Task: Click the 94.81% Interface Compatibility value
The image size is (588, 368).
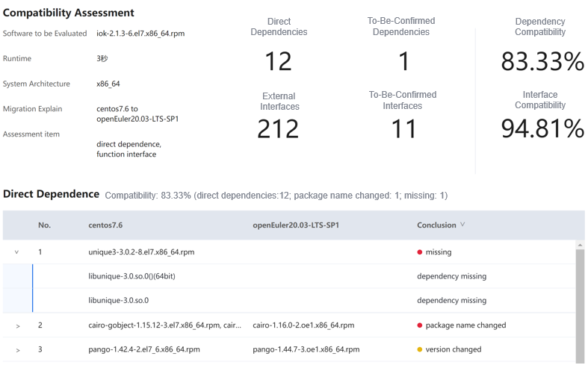Action: coord(542,129)
